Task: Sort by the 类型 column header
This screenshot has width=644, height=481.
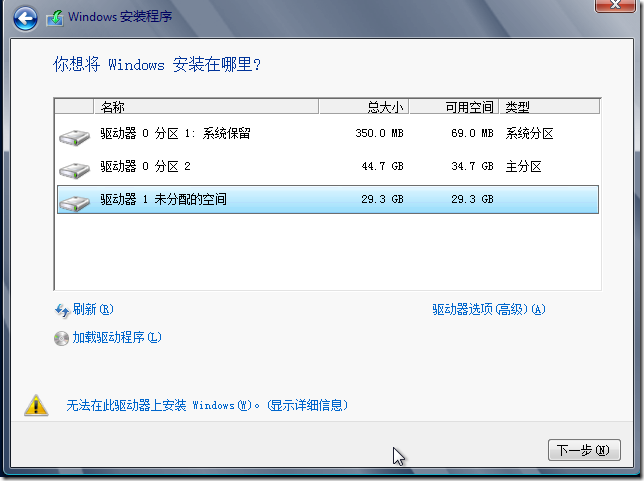Action: coord(550,107)
